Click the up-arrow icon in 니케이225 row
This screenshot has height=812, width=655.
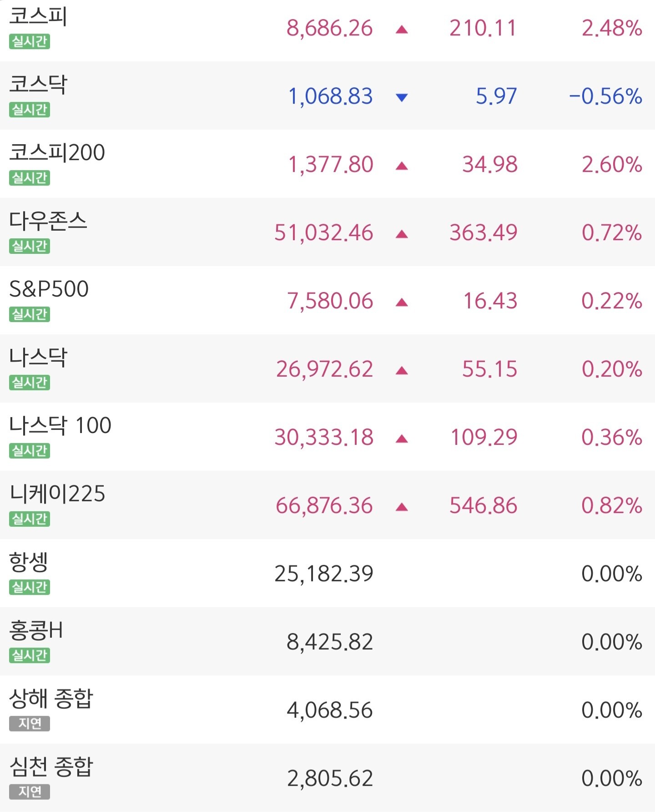tap(402, 508)
